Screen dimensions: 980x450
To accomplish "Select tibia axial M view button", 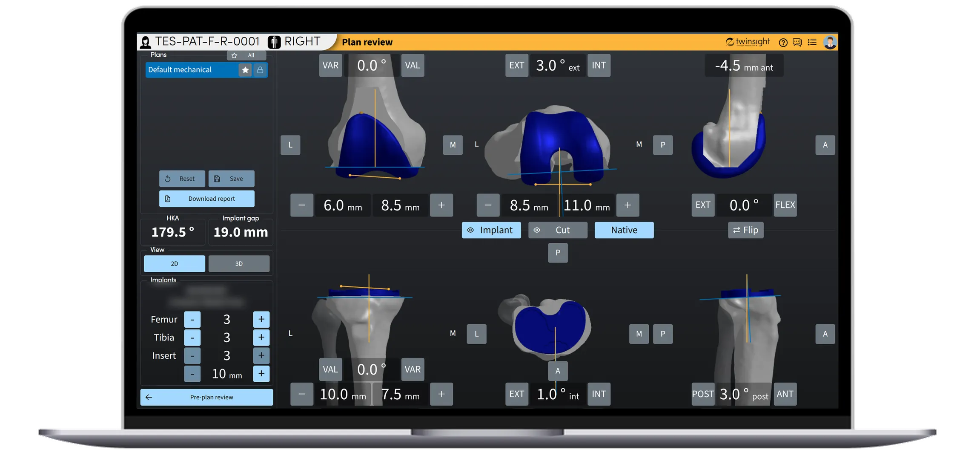I will (x=639, y=334).
